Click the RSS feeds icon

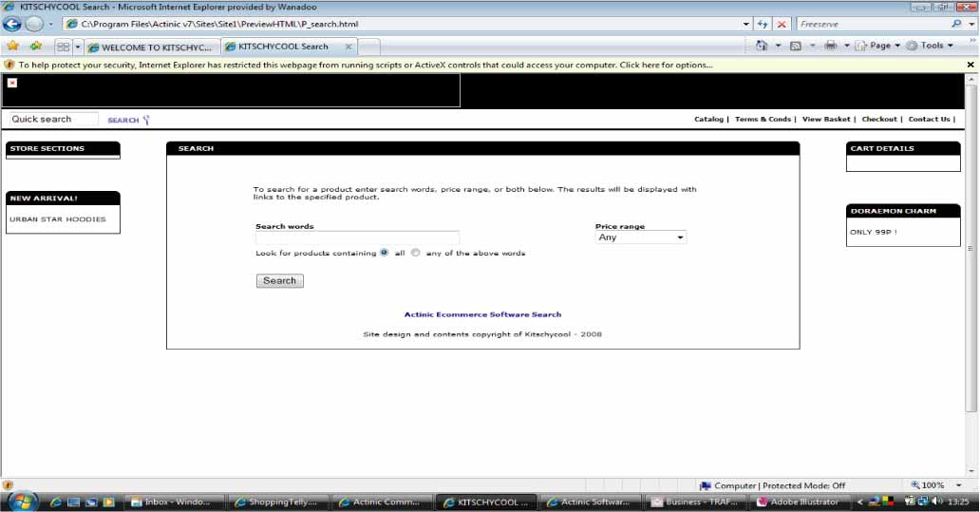796,46
